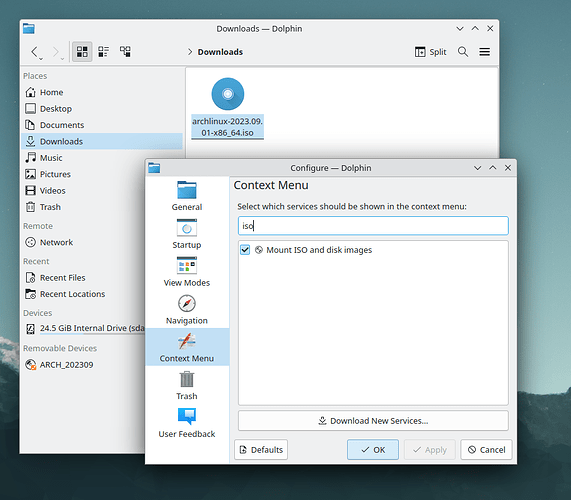Screen dimensions: 571x500
Task: Open the View Modes settings tab
Action: (x=187, y=271)
